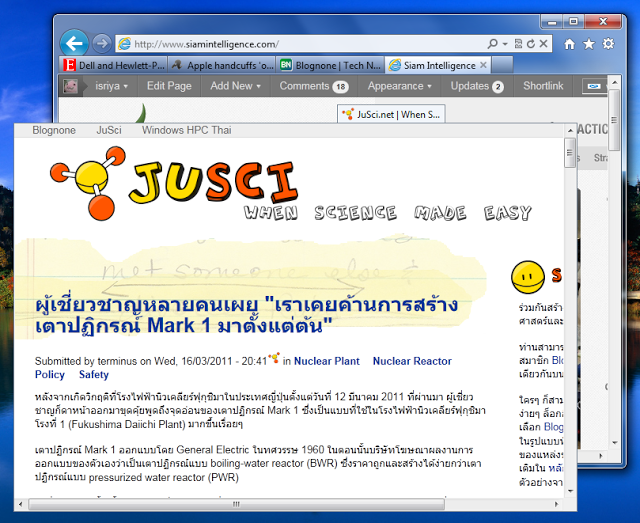
Task: Click Shortlink in the admin bar
Action: (543, 86)
